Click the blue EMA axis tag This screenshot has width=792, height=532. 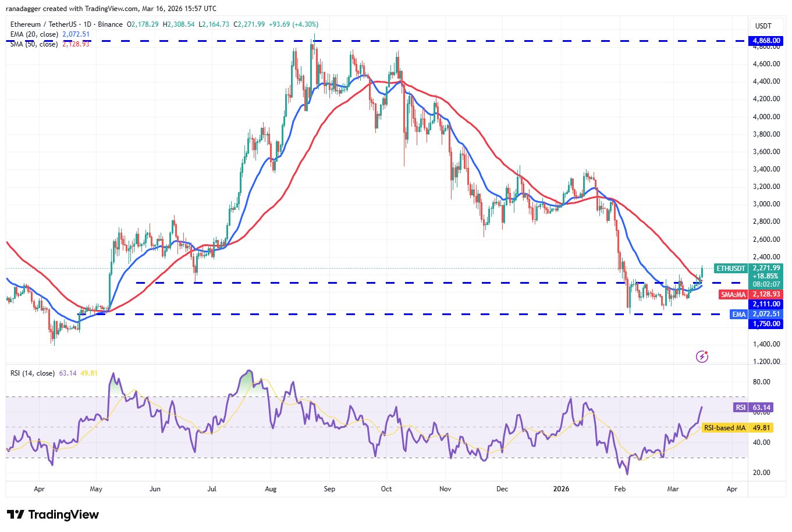(x=738, y=314)
